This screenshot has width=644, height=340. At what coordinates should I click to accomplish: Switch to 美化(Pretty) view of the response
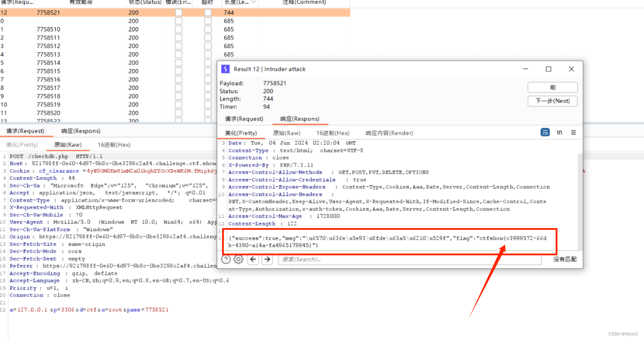click(x=242, y=133)
